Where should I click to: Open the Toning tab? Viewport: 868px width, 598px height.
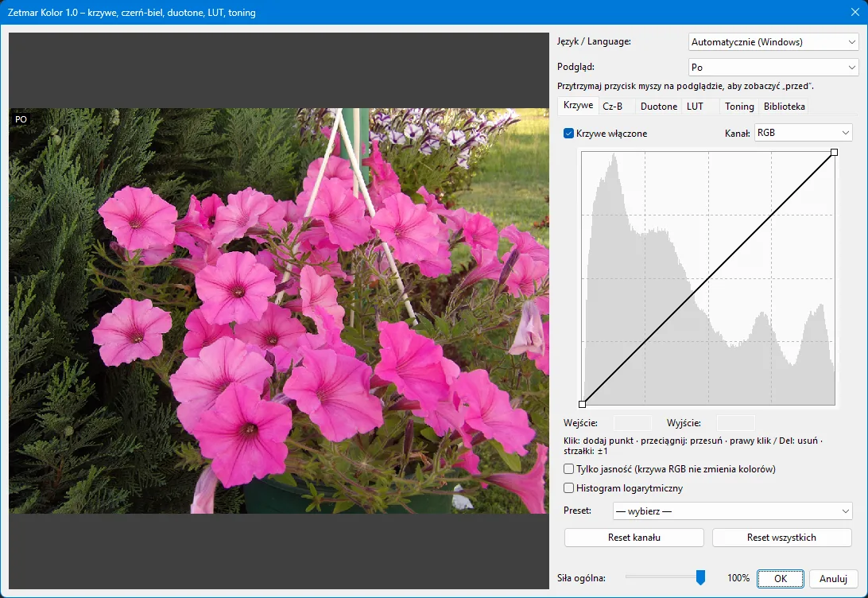pyautogui.click(x=739, y=107)
